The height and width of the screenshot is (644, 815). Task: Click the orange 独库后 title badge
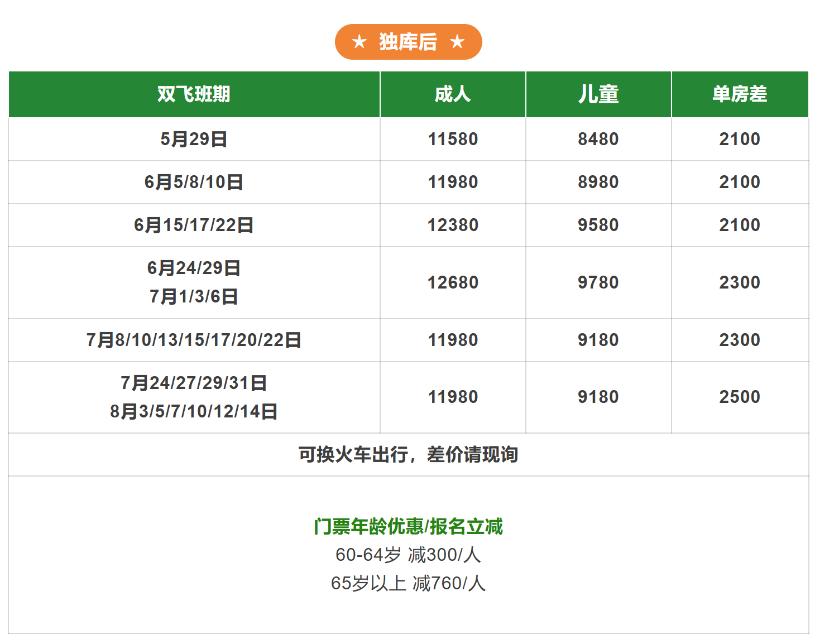coord(408,42)
